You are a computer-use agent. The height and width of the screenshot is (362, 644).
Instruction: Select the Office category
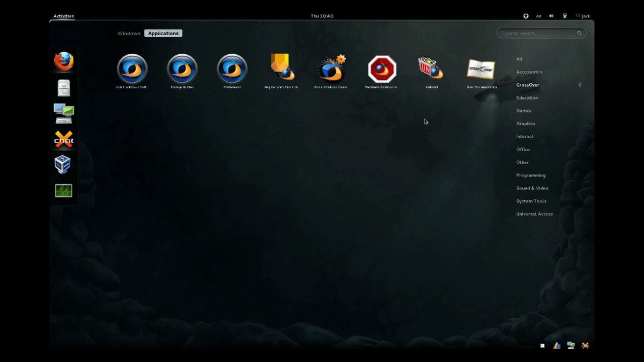pyautogui.click(x=523, y=149)
